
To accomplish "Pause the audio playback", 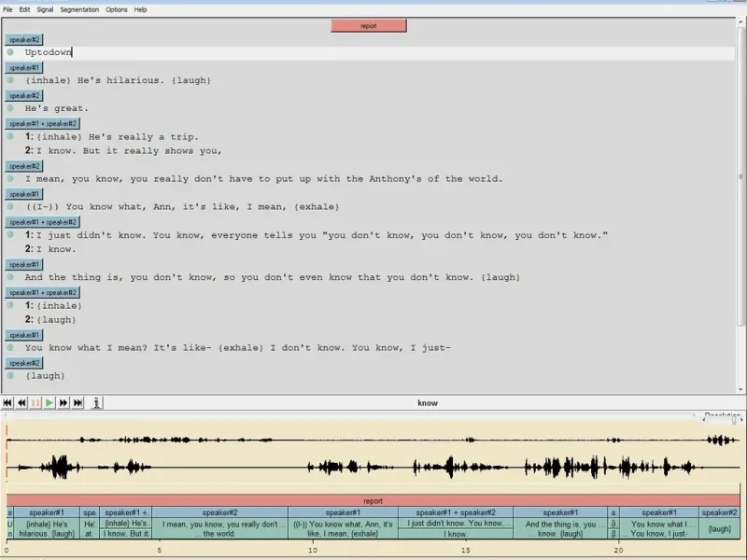I will (x=35, y=403).
